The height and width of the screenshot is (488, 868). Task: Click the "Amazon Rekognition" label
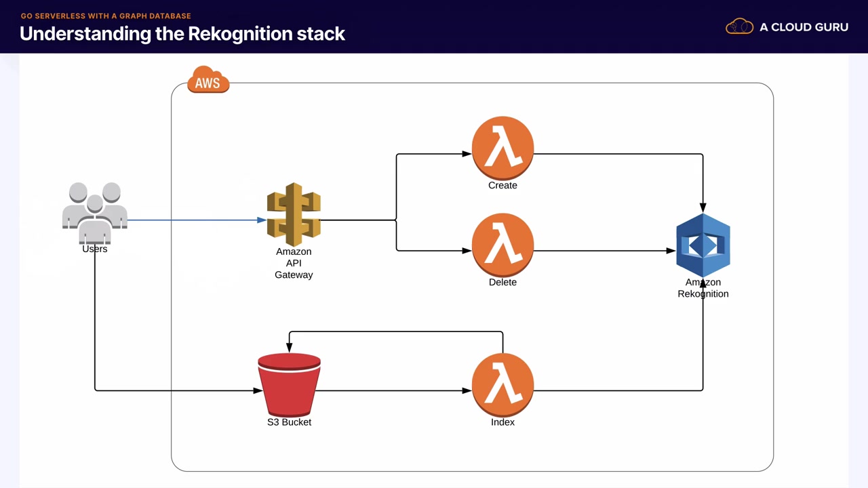(703, 288)
